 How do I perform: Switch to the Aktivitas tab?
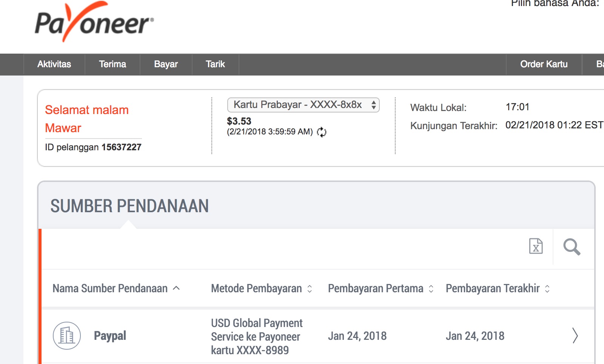[x=54, y=64]
